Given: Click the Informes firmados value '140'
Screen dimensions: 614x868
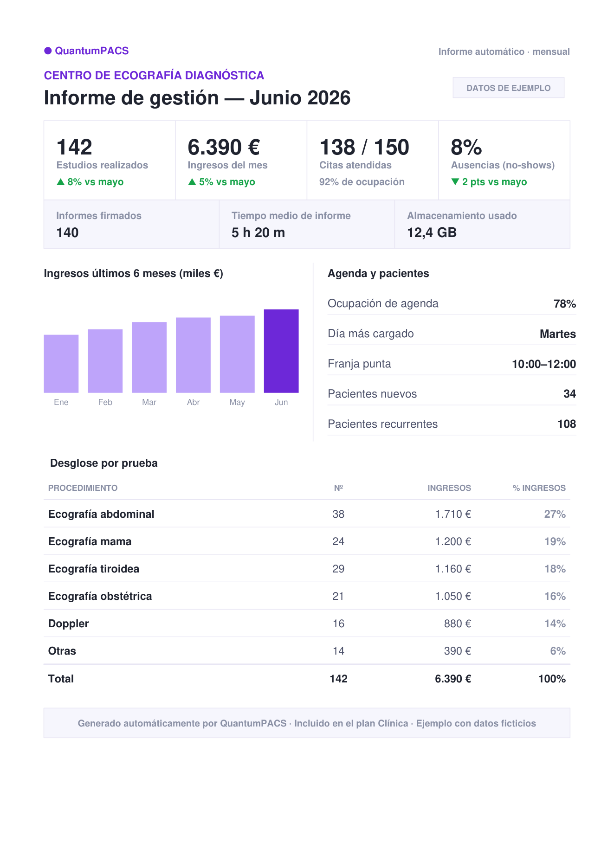Looking at the screenshot, I should (x=68, y=232).
